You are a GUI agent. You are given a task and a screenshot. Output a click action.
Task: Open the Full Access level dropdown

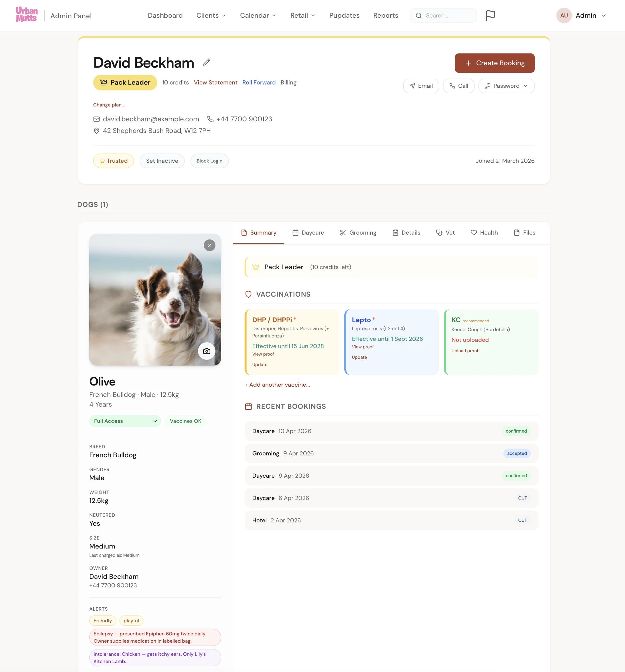(x=125, y=421)
